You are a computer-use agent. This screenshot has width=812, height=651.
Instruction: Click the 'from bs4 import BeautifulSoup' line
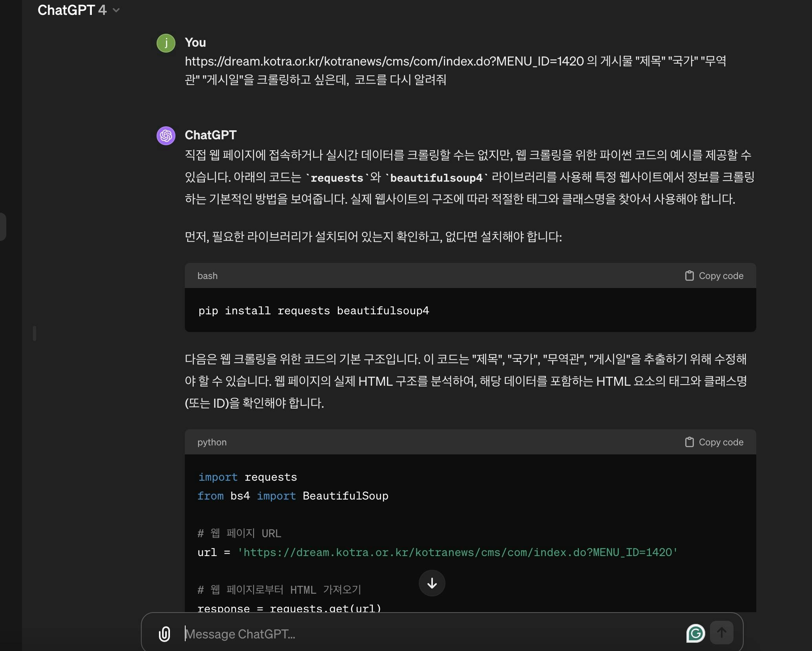pyautogui.click(x=293, y=496)
